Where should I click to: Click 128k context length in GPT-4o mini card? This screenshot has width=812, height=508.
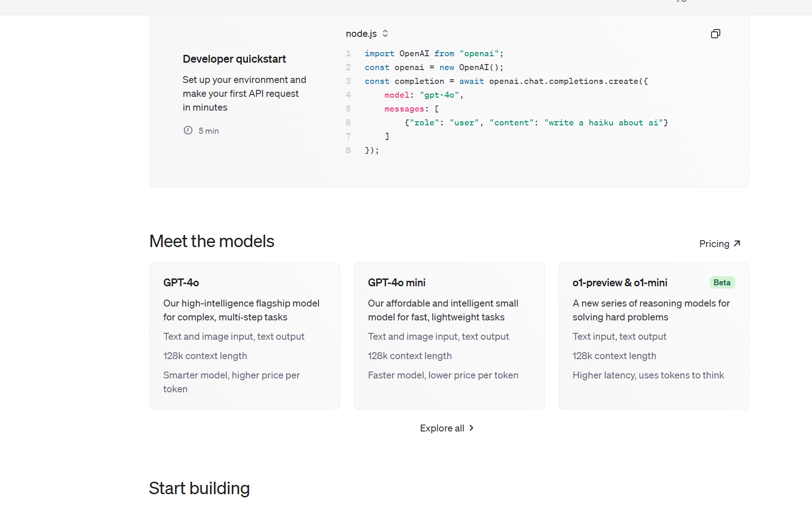click(x=410, y=356)
